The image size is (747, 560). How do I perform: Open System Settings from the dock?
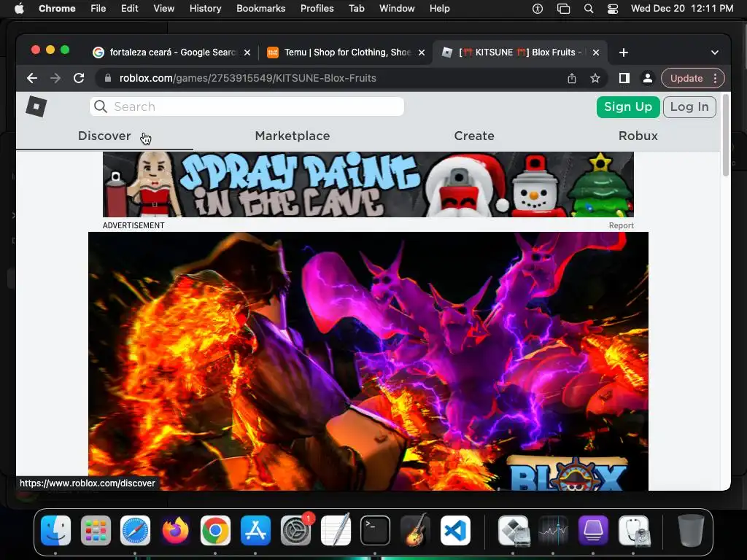(295, 531)
